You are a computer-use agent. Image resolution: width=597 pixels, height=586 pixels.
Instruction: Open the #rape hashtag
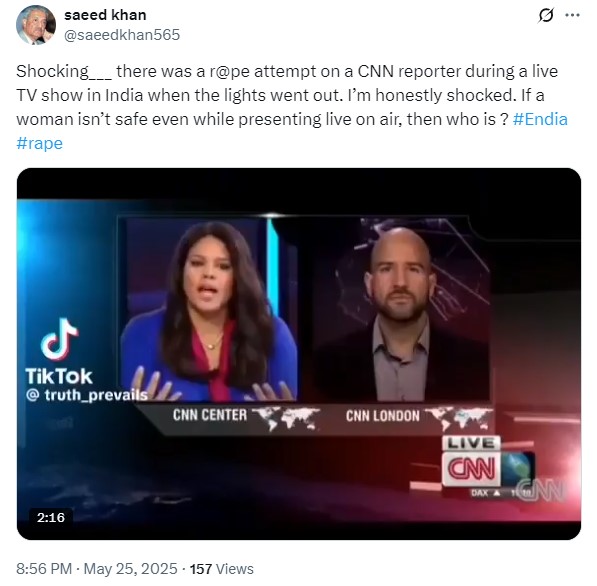click(40, 143)
